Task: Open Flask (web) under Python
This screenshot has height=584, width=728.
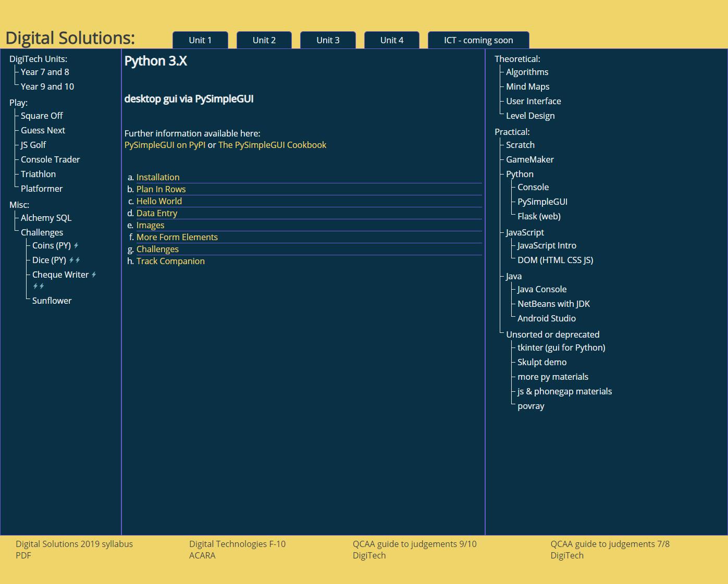Action: pos(539,216)
